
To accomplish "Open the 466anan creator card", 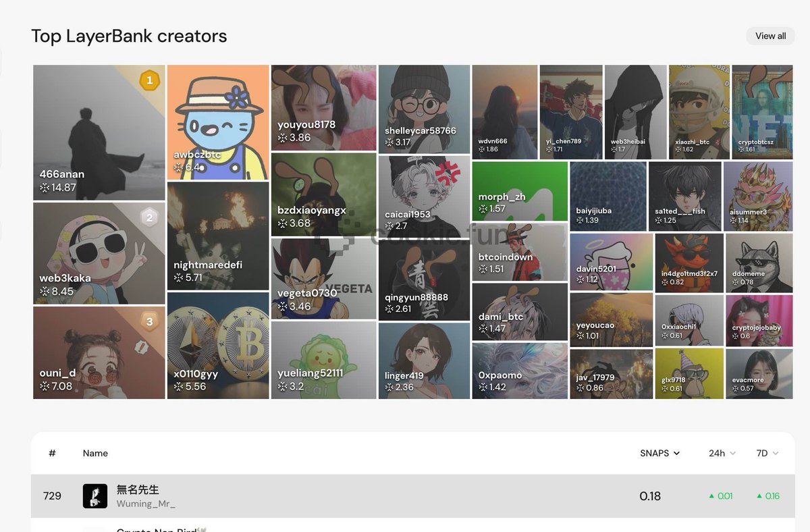I will pos(99,132).
